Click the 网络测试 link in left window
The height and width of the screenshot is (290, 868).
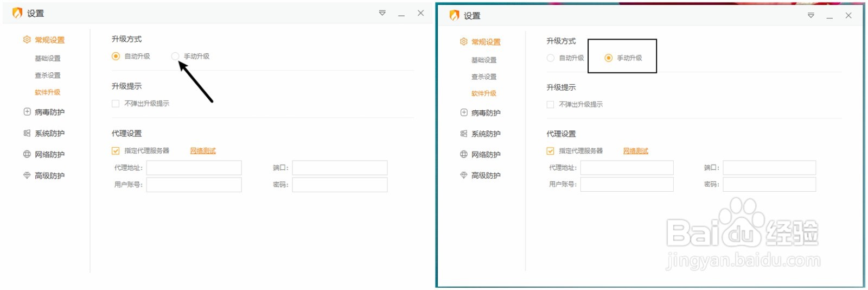pyautogui.click(x=203, y=151)
